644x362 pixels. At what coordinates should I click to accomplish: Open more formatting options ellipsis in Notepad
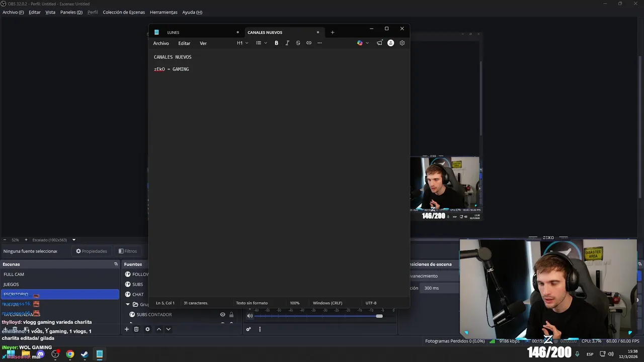point(319,43)
